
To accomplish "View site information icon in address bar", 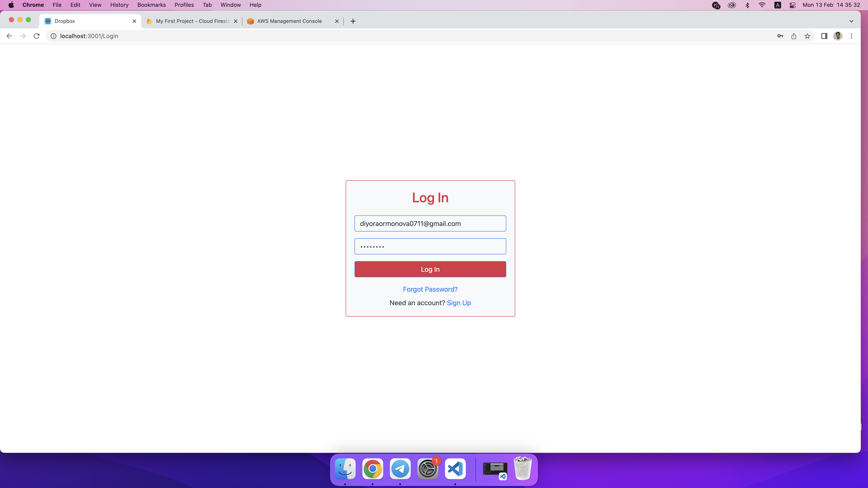I will pyautogui.click(x=53, y=36).
